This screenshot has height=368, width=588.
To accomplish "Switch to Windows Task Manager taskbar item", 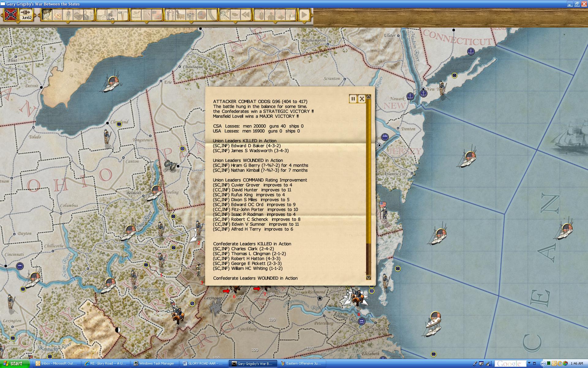I will (x=155, y=363).
